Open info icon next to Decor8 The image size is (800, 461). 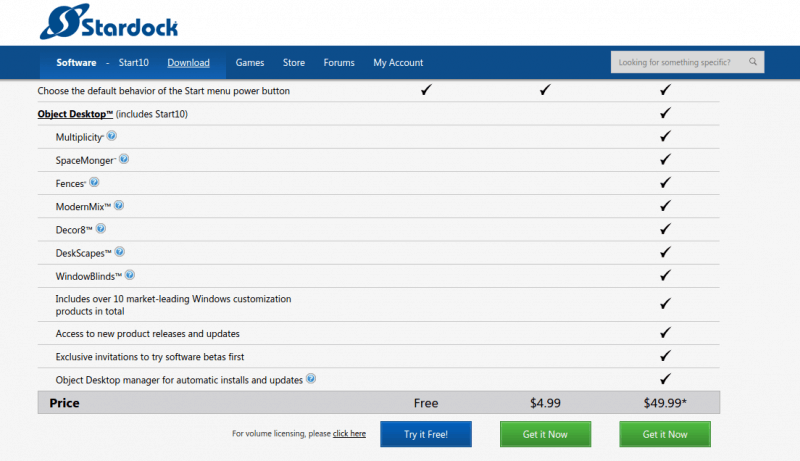[100, 228]
